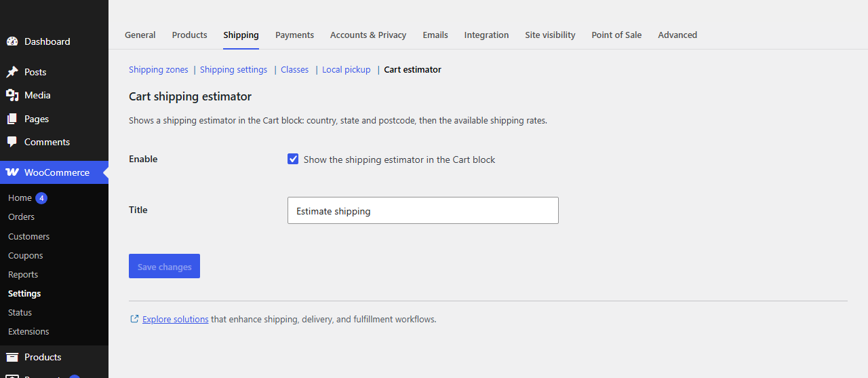The height and width of the screenshot is (378, 868).
Task: Open the Accounts & Privacy tab
Action: click(368, 35)
